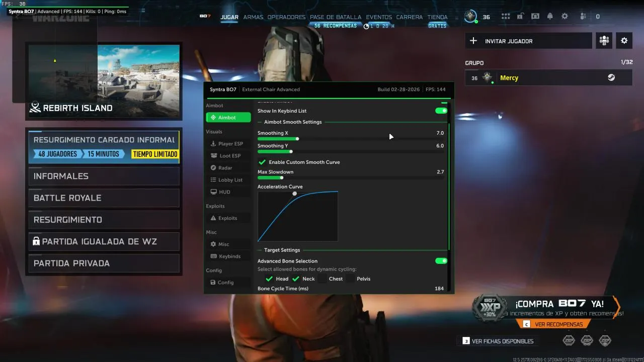Select the Aimbot crosshair icon in sidebar
Image resolution: width=644 pixels, height=362 pixels.
(x=213, y=118)
